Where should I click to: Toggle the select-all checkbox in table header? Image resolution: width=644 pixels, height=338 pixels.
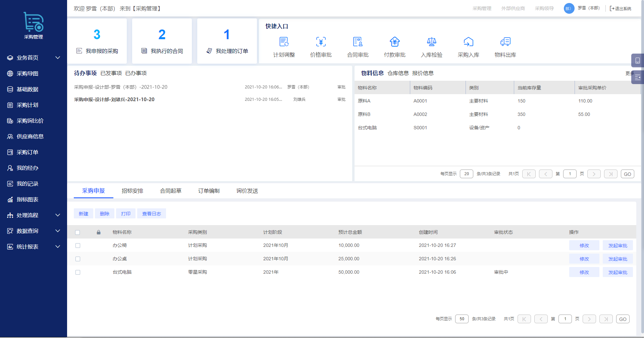click(78, 232)
